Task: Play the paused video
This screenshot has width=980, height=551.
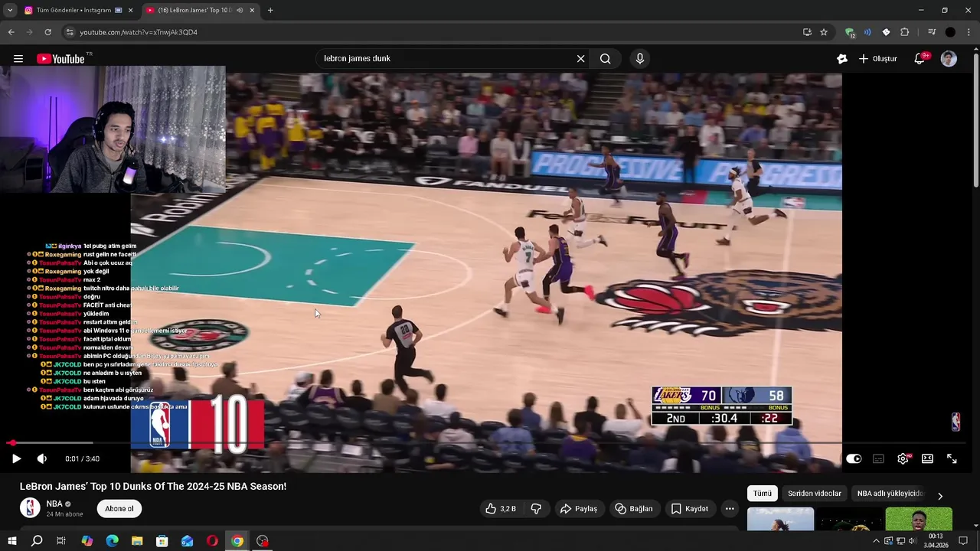Action: pyautogui.click(x=16, y=458)
